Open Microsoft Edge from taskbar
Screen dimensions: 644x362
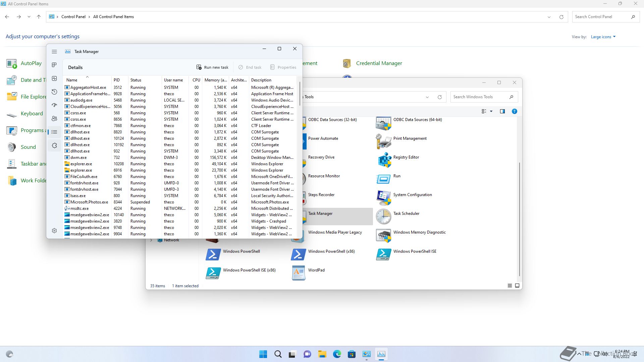pyautogui.click(x=337, y=354)
